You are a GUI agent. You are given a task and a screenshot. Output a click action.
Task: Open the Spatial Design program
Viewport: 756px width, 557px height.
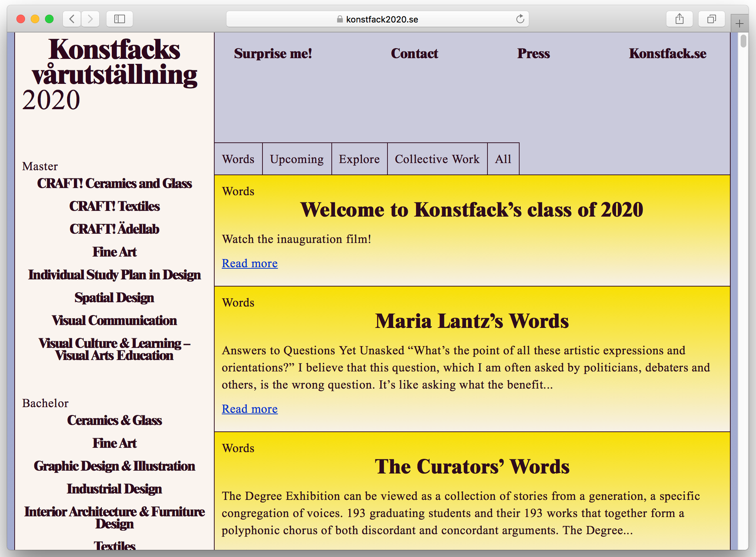coord(114,298)
